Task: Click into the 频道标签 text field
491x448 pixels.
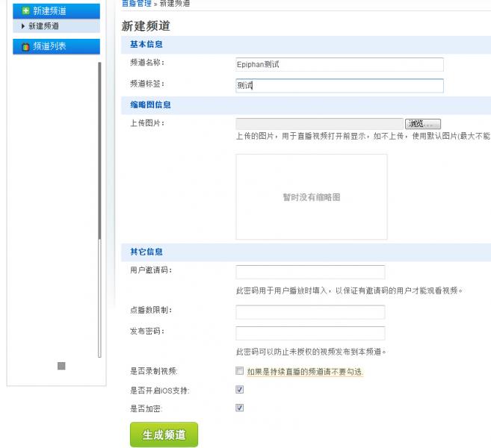Action: 339,86
